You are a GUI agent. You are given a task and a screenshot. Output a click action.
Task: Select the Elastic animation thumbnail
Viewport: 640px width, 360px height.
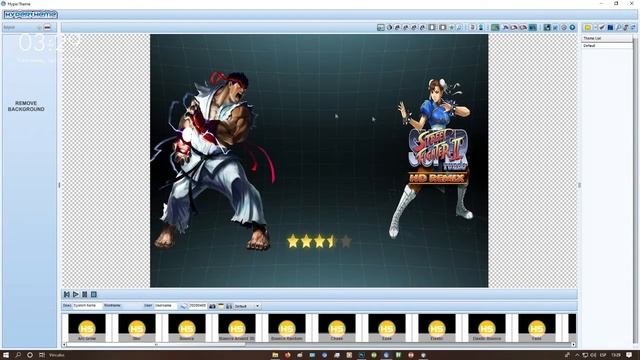tap(437, 328)
